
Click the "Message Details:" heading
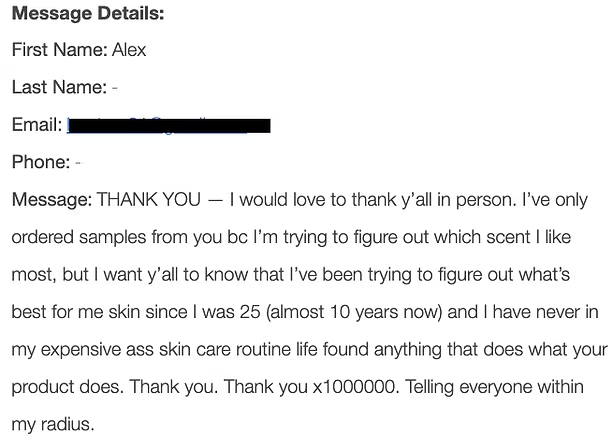click(x=88, y=14)
